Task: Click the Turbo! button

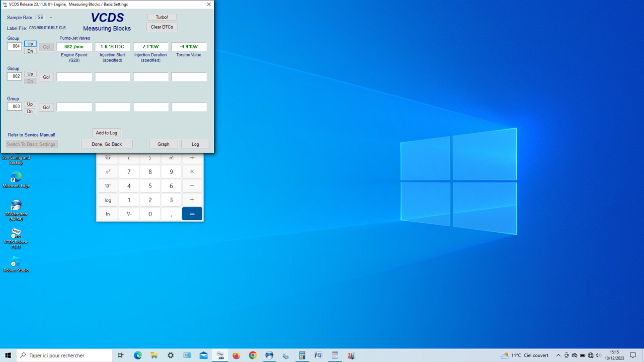Action: coord(162,17)
